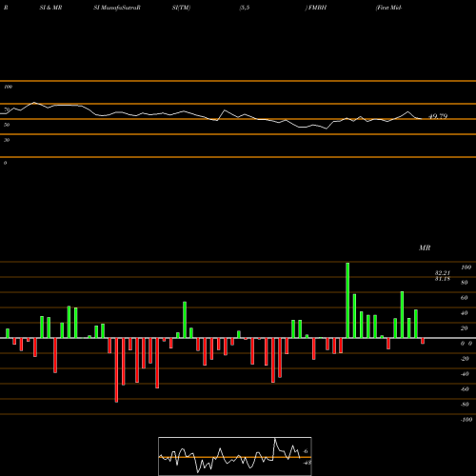Click the -6 value in mini chart
Viewport: 476px width, 476px height.
tap(305, 451)
